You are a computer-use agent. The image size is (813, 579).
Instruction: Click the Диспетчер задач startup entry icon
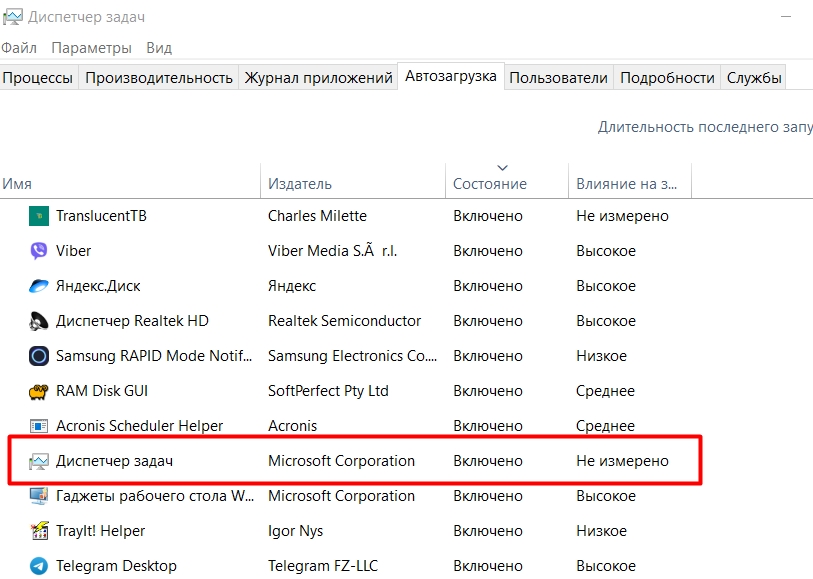(39, 461)
